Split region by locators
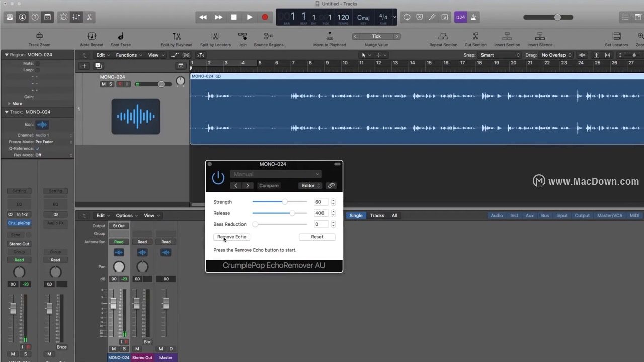The image size is (644, 362). (x=215, y=36)
